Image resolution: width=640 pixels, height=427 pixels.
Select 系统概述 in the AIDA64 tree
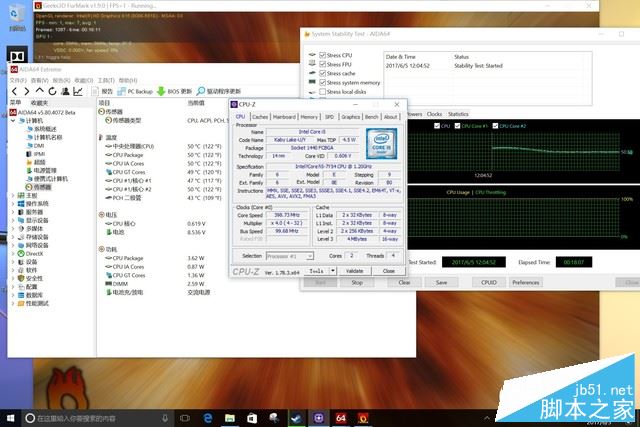(42, 129)
